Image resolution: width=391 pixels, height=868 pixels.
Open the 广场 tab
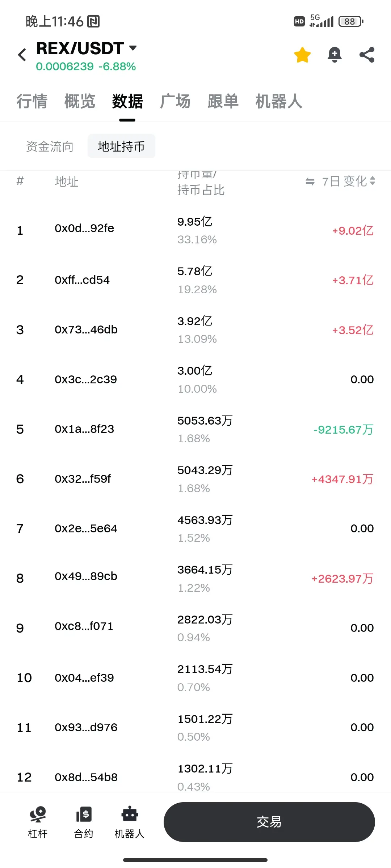175,101
